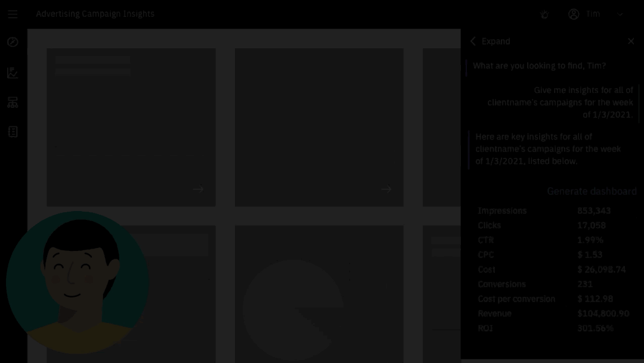The image size is (644, 363).
Task: Close the assistant chat panel
Action: click(631, 41)
